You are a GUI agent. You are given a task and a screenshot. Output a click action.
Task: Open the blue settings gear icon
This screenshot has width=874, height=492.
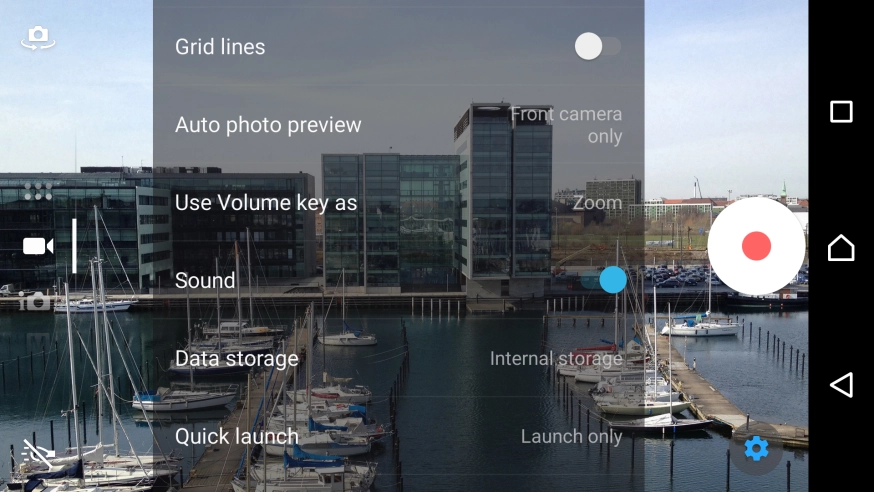756,448
